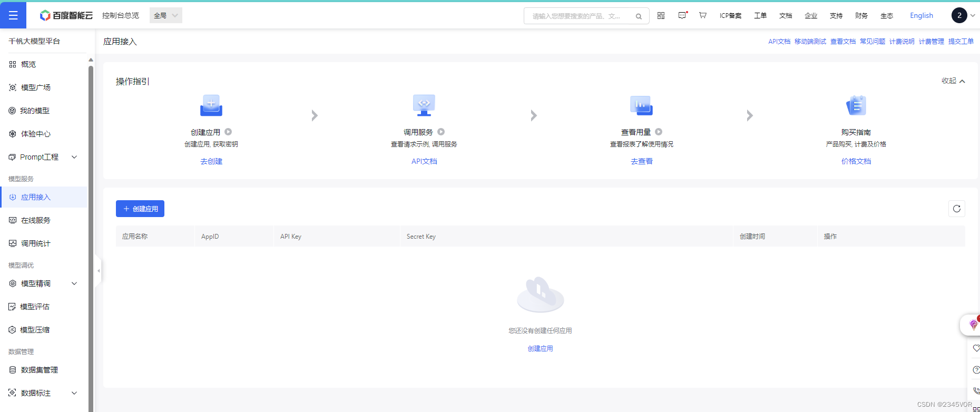This screenshot has height=412, width=980.
Task: Open 工单 in the top navigation
Action: (x=760, y=15)
